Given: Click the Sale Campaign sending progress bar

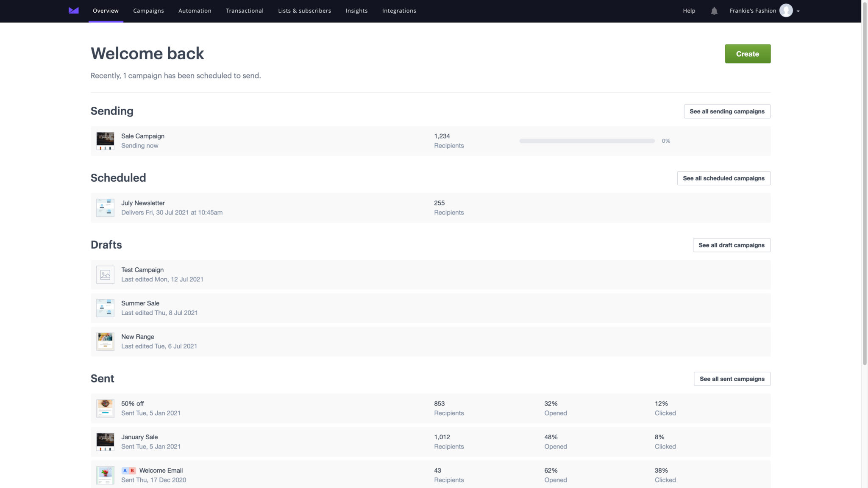Looking at the screenshot, I should pos(587,141).
